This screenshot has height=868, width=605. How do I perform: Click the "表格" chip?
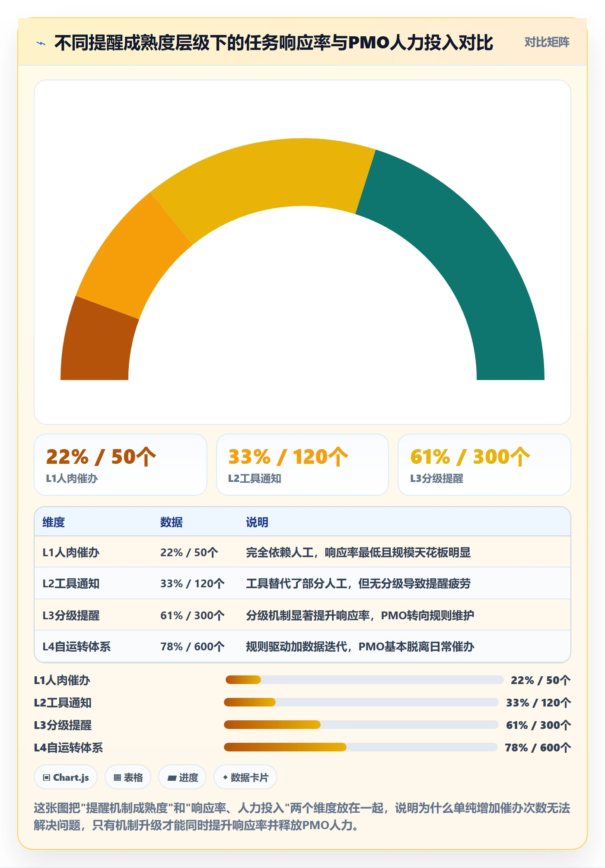click(x=128, y=777)
